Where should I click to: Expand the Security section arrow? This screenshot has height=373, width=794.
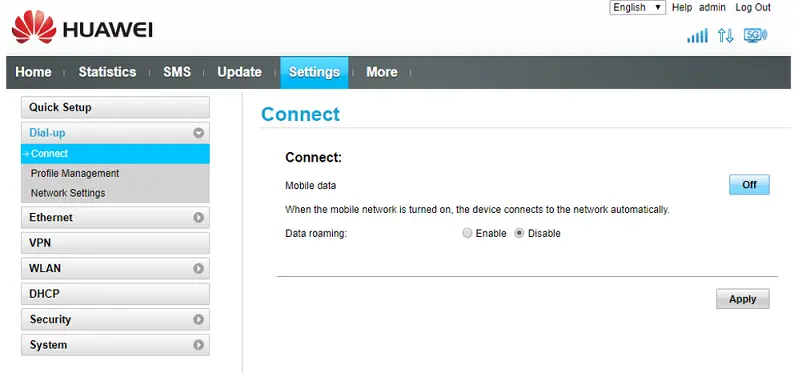click(198, 319)
